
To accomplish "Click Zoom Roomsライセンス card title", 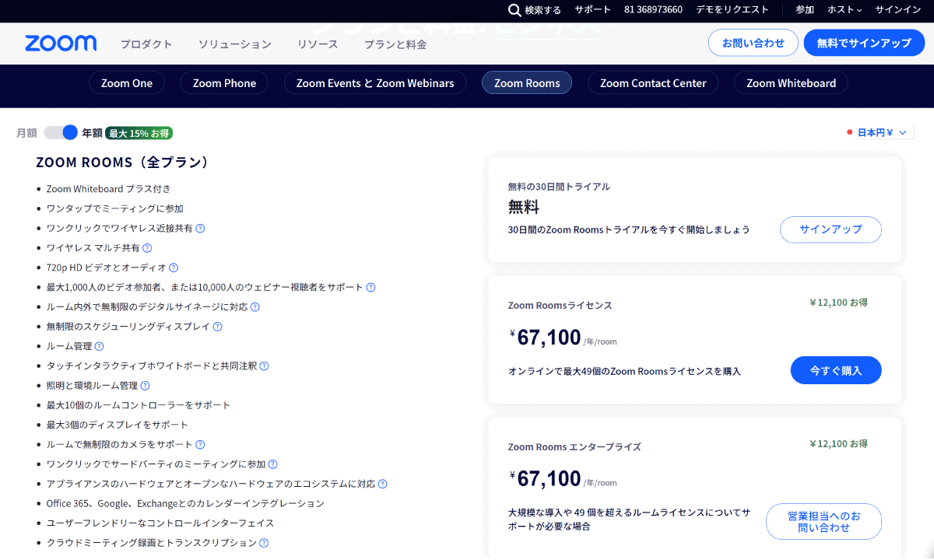I will tap(560, 306).
